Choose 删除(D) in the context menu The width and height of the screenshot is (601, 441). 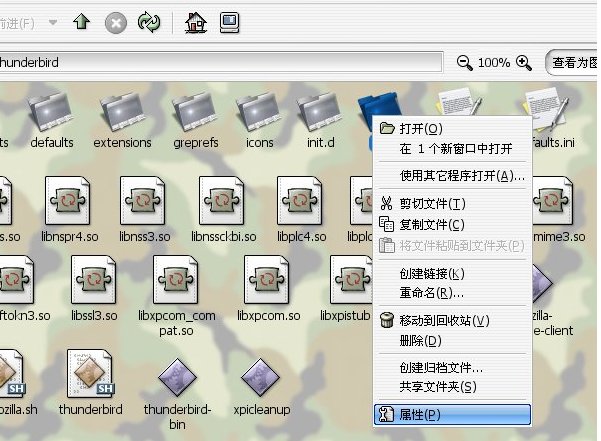tap(452, 340)
